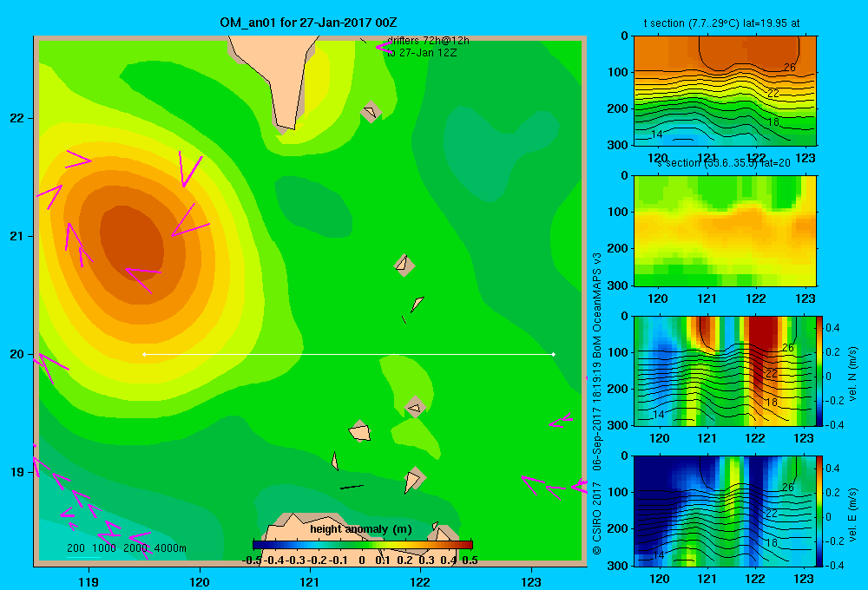The height and width of the screenshot is (590, 868).
Task: Click the "0.5" value at colorbar's red end
Action: coord(470,560)
